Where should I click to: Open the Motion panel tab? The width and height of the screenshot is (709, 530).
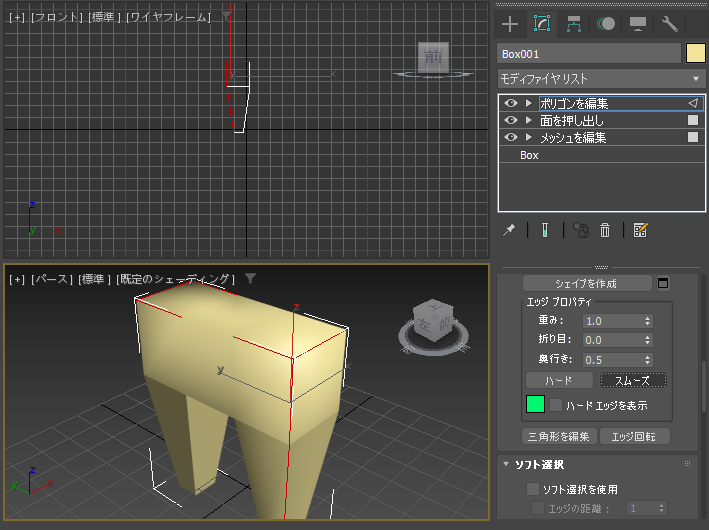coord(606,24)
